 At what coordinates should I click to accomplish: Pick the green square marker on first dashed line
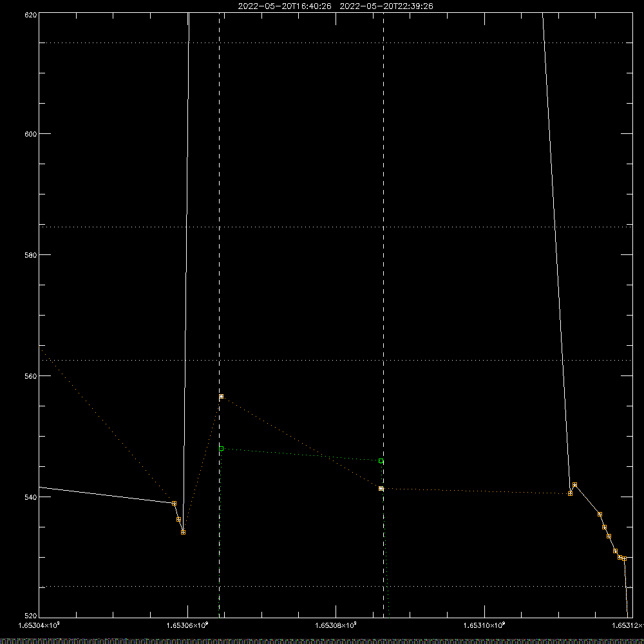click(222, 448)
